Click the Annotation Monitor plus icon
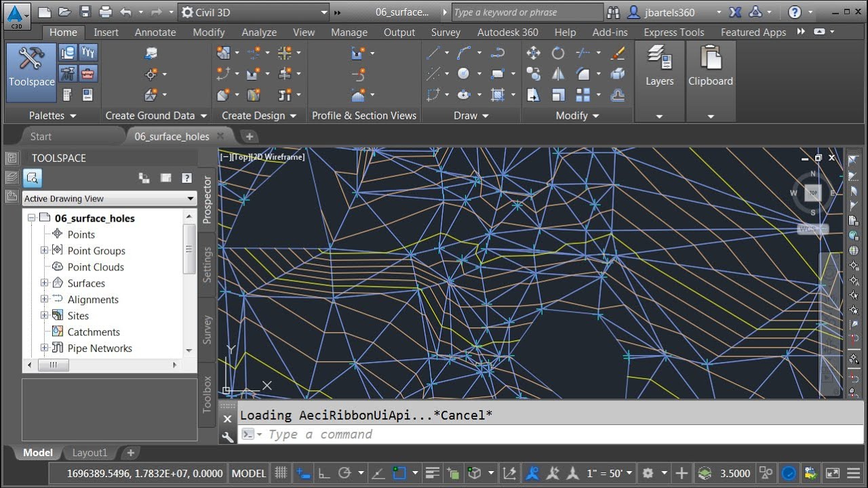This screenshot has height=488, width=868. (682, 473)
